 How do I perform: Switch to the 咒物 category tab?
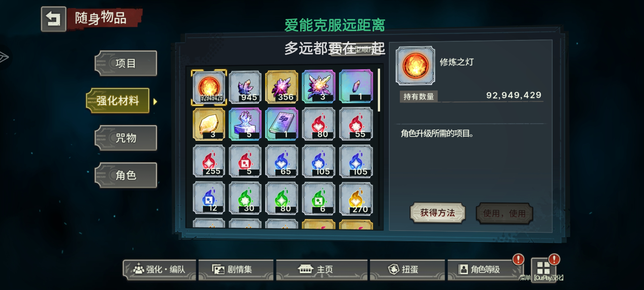point(126,138)
